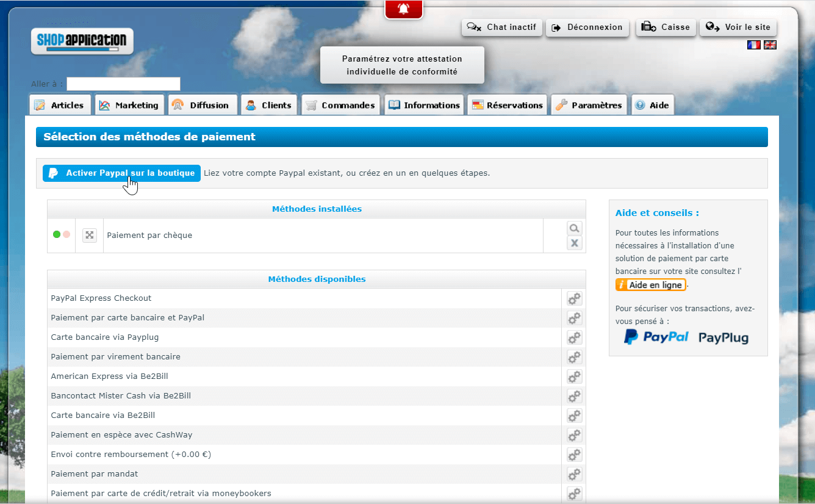The width and height of the screenshot is (815, 504).
Task: Click the move icon beside Paiement par chèque
Action: click(x=90, y=235)
